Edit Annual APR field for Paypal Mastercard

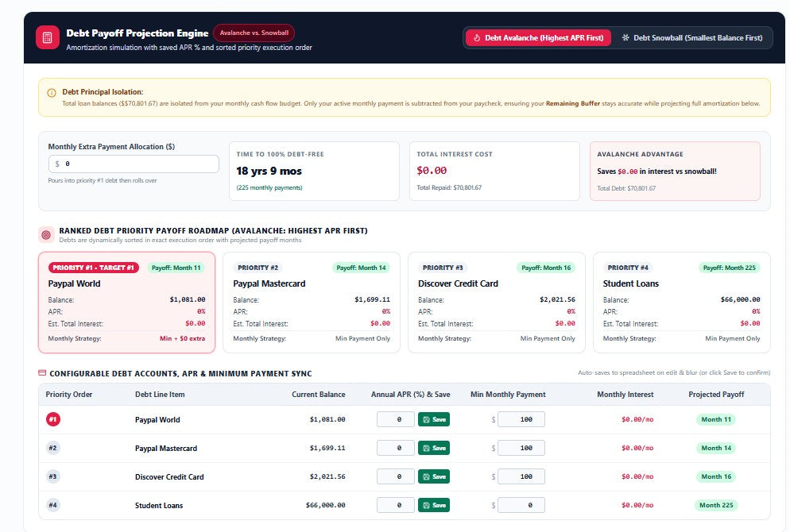396,448
